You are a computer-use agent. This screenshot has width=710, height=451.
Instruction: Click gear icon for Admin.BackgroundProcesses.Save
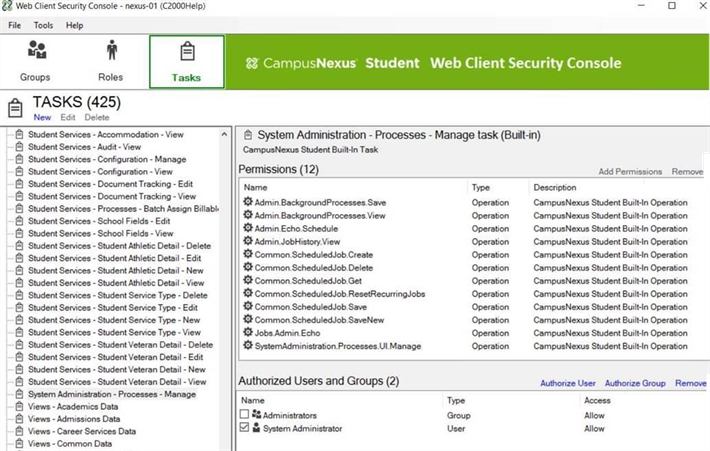click(248, 202)
